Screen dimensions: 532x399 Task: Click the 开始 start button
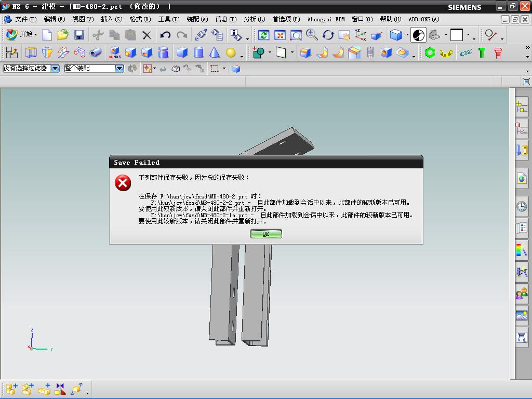(21, 34)
